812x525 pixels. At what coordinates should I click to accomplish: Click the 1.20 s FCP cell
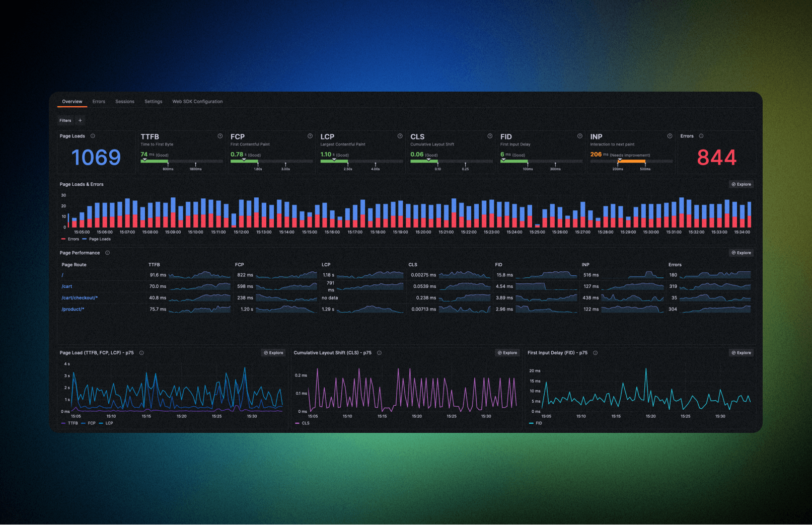(x=247, y=310)
